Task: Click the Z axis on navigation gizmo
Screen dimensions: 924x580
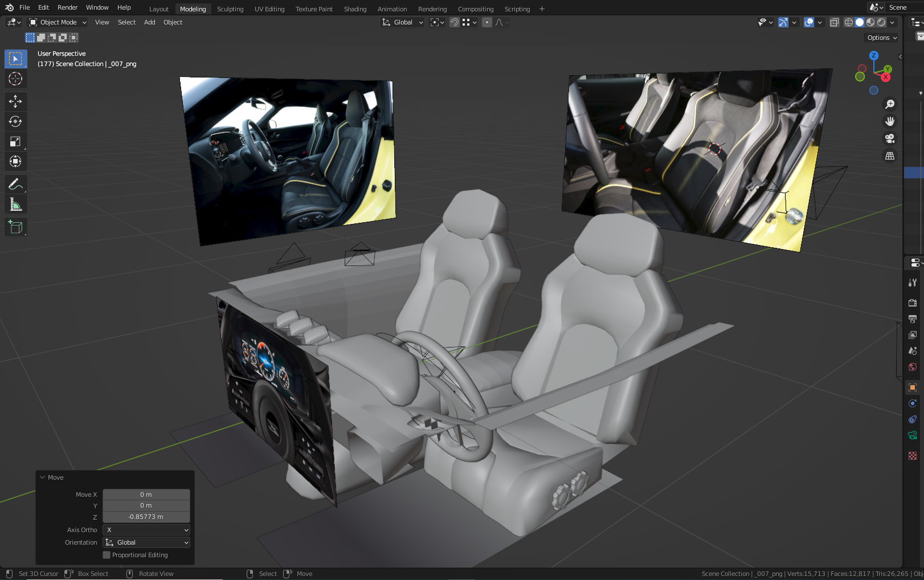Action: pos(874,55)
